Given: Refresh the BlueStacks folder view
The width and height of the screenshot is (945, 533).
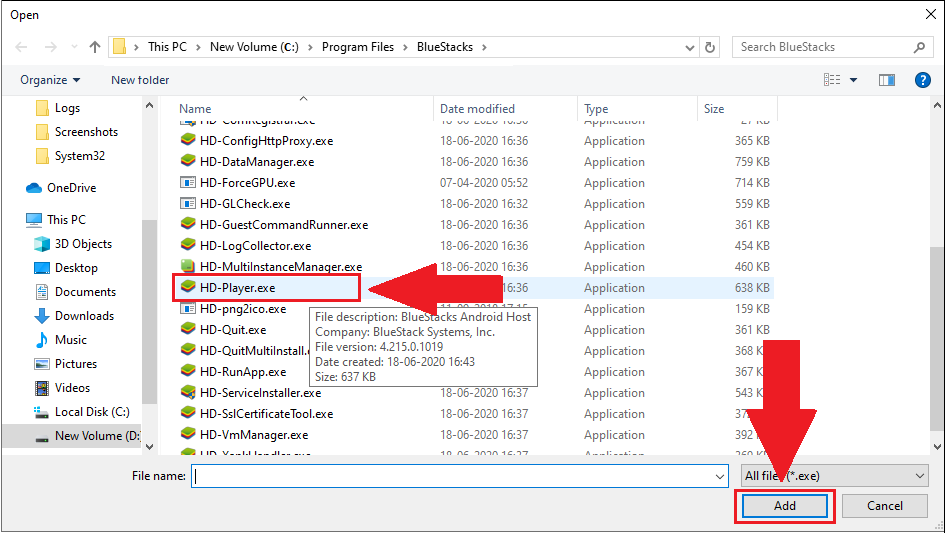Looking at the screenshot, I should 710,47.
